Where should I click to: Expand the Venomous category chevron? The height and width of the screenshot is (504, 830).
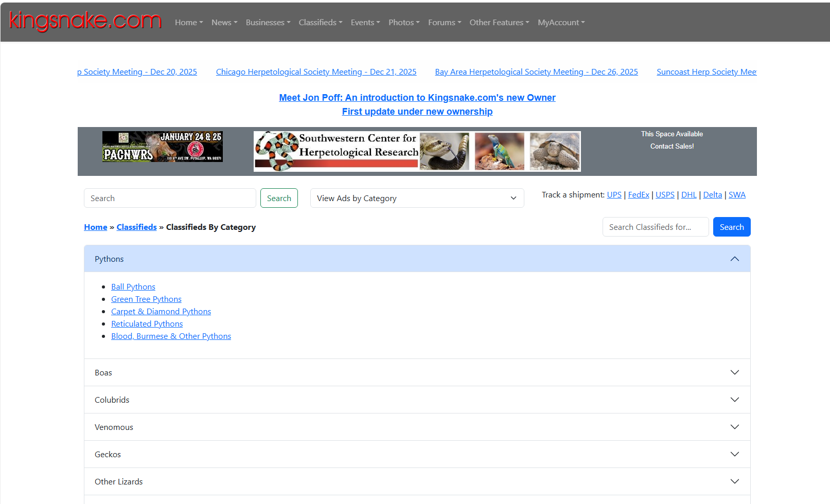[734, 427]
